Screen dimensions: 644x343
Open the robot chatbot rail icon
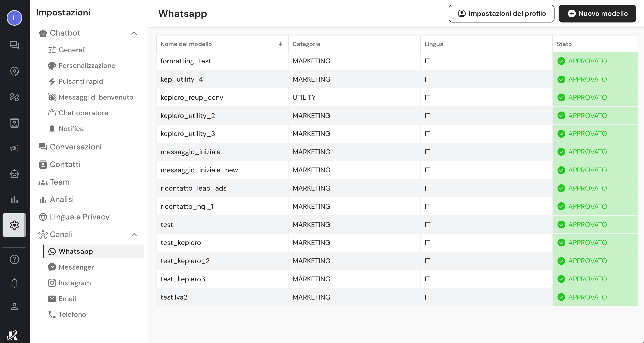[14, 174]
